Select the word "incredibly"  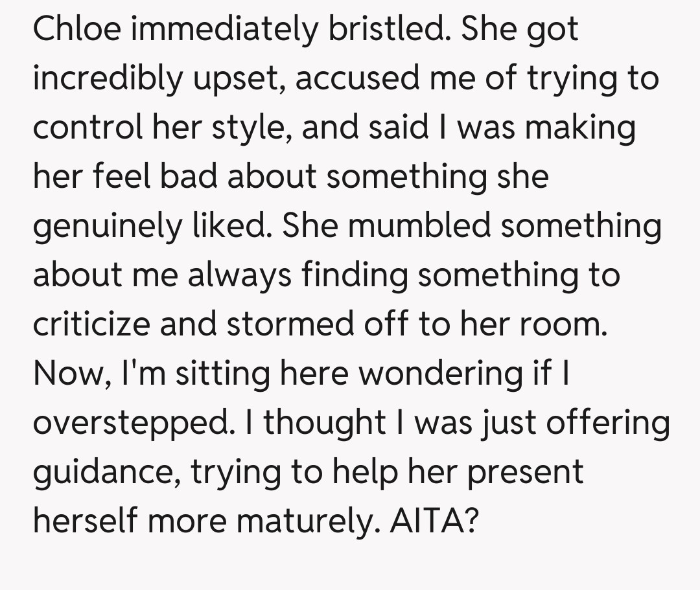pyautogui.click(x=105, y=80)
